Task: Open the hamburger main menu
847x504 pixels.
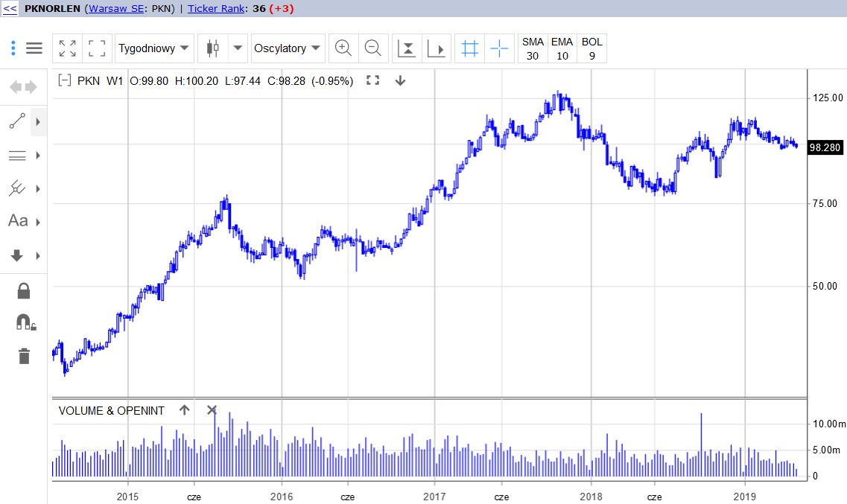Action: (x=34, y=48)
